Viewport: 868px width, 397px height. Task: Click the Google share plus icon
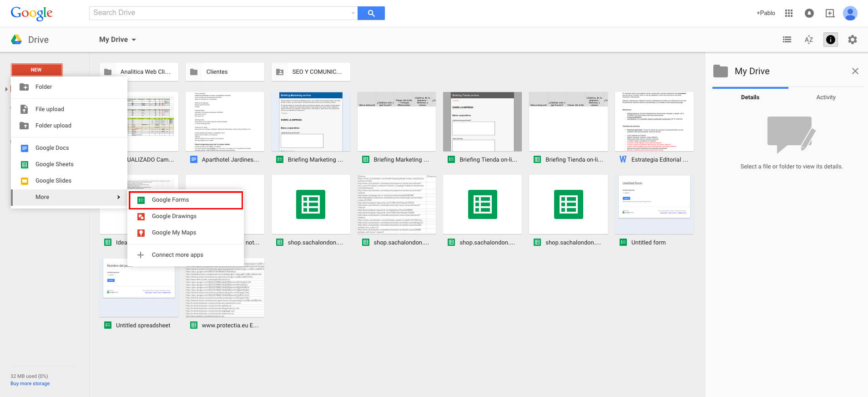830,13
